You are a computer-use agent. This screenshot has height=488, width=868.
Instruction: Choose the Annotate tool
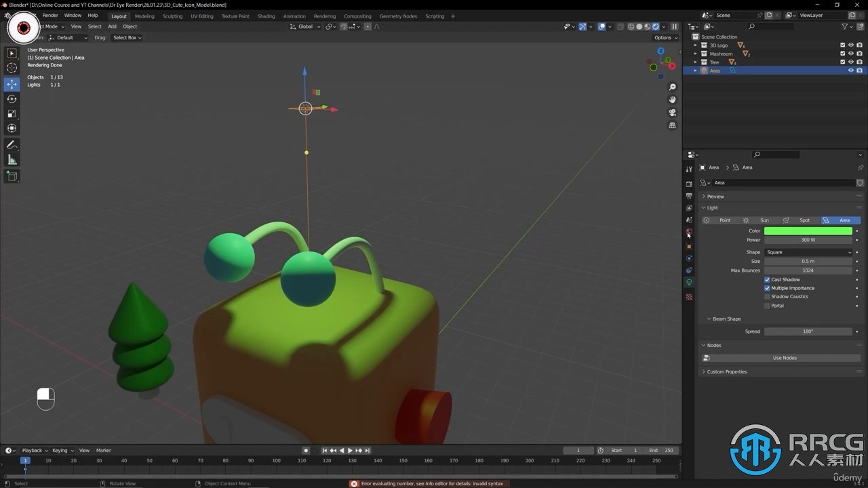[12, 145]
